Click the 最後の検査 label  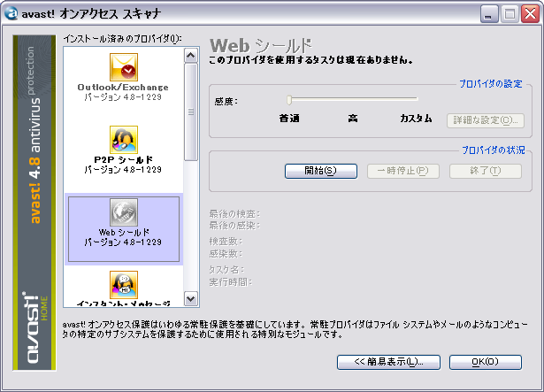point(234,214)
